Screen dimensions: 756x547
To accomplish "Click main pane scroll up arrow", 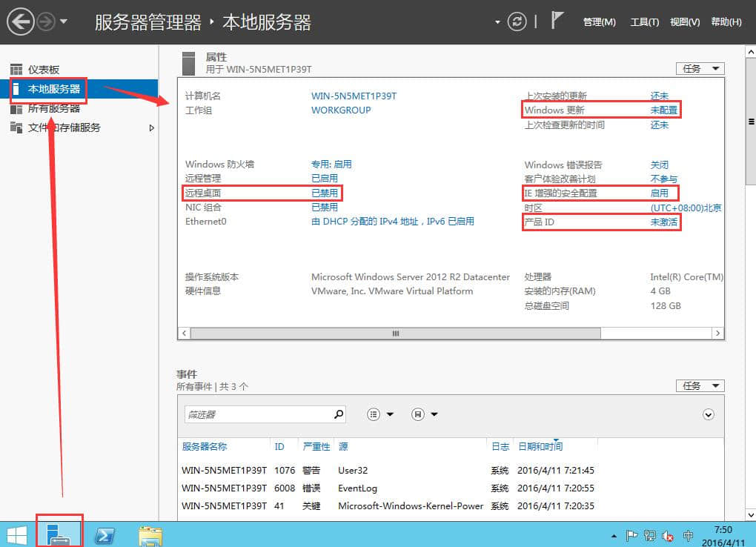I will (751, 51).
